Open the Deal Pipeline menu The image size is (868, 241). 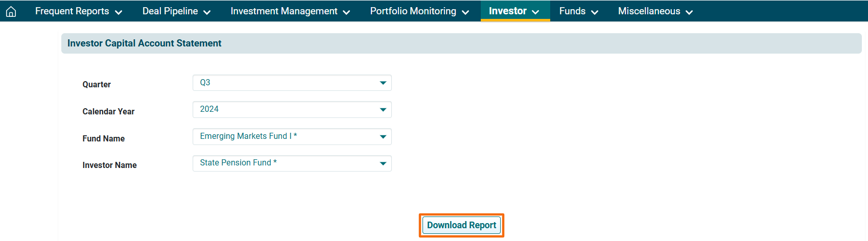click(170, 11)
